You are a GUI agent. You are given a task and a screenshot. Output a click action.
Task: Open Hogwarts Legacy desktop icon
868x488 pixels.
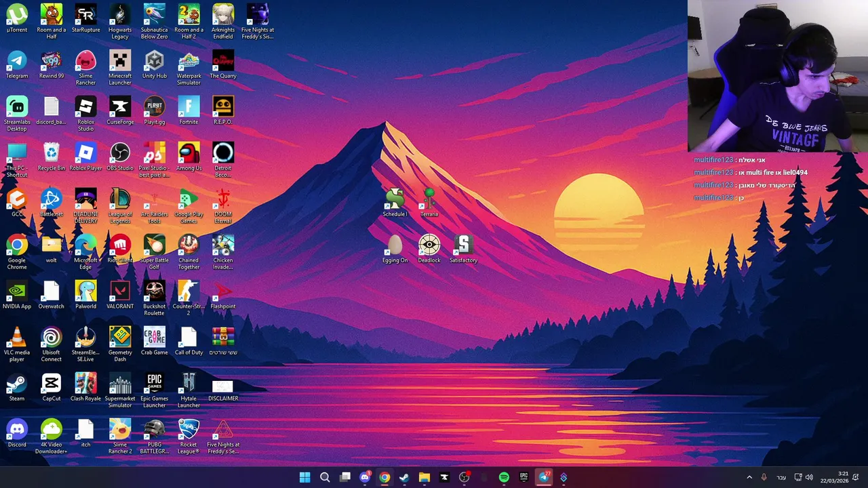pyautogui.click(x=120, y=22)
